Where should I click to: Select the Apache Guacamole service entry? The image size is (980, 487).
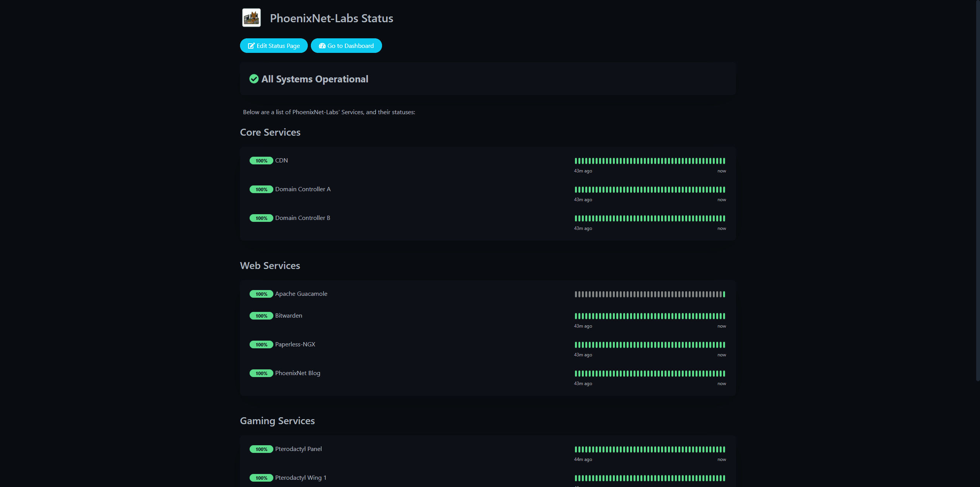click(x=301, y=294)
